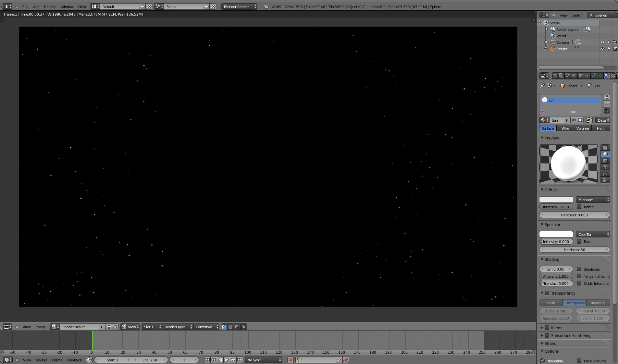Open the Combined pass dropdown
Viewport: 618px width, 364px height.
[x=206, y=327]
